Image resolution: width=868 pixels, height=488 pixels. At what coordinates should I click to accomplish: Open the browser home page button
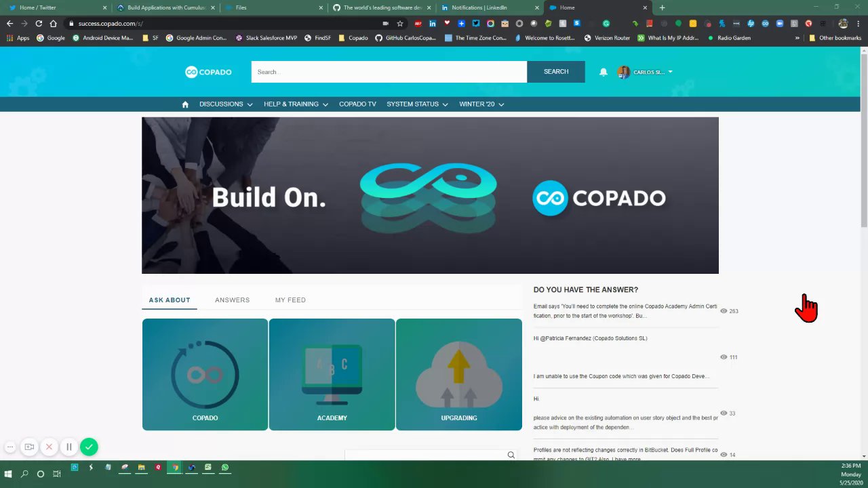(x=54, y=24)
